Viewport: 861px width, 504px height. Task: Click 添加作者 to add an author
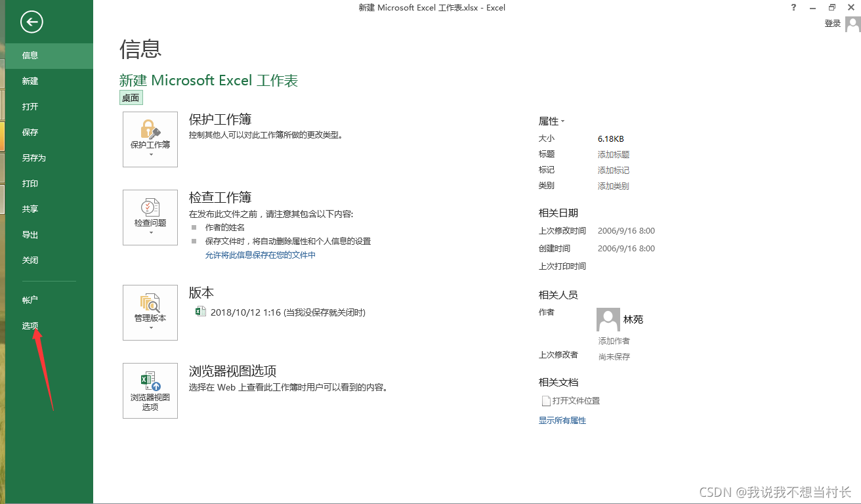pos(614,341)
